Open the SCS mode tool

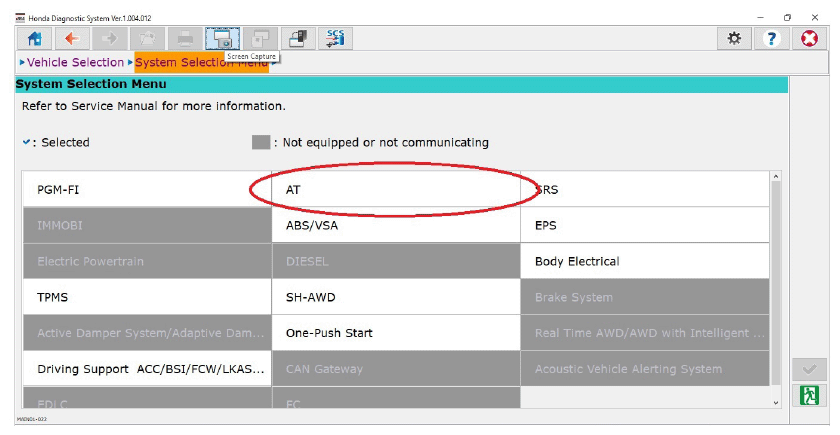click(x=335, y=38)
